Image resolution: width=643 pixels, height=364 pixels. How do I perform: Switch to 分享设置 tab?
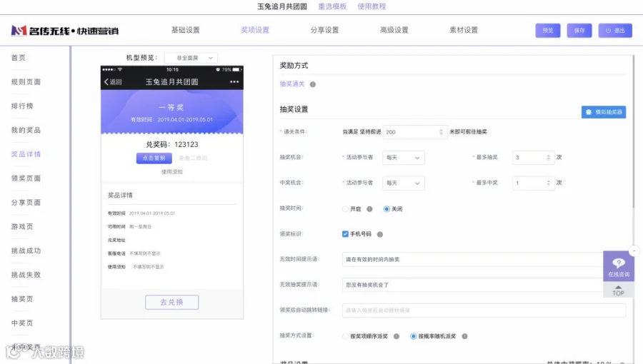click(325, 30)
